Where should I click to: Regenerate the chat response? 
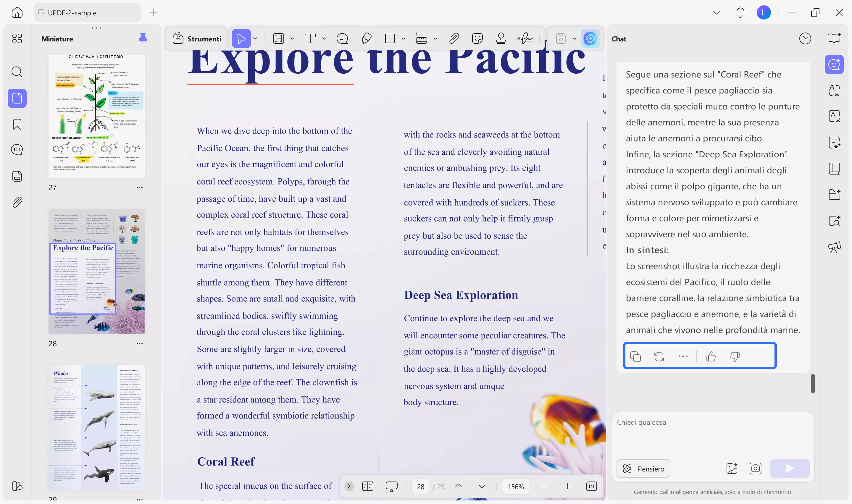point(659,357)
